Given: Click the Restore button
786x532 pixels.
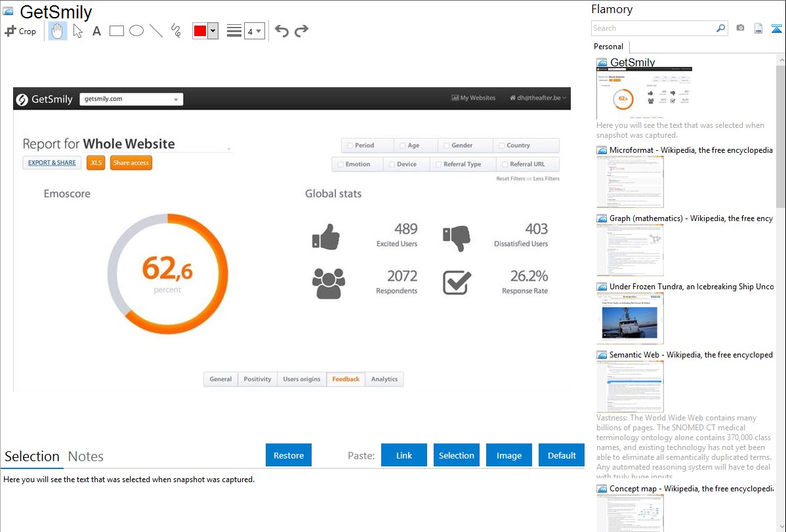Looking at the screenshot, I should click(x=289, y=455).
